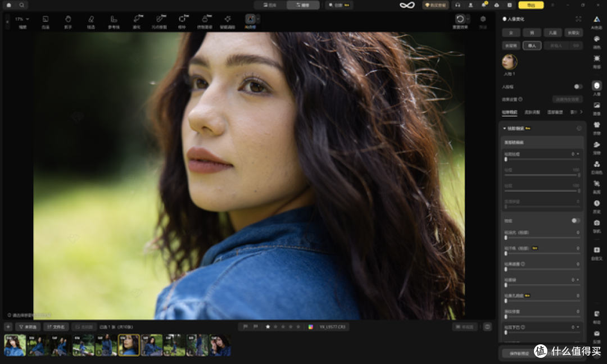Open the 创意 New mode tab
607x364 pixels.
coord(339,5)
